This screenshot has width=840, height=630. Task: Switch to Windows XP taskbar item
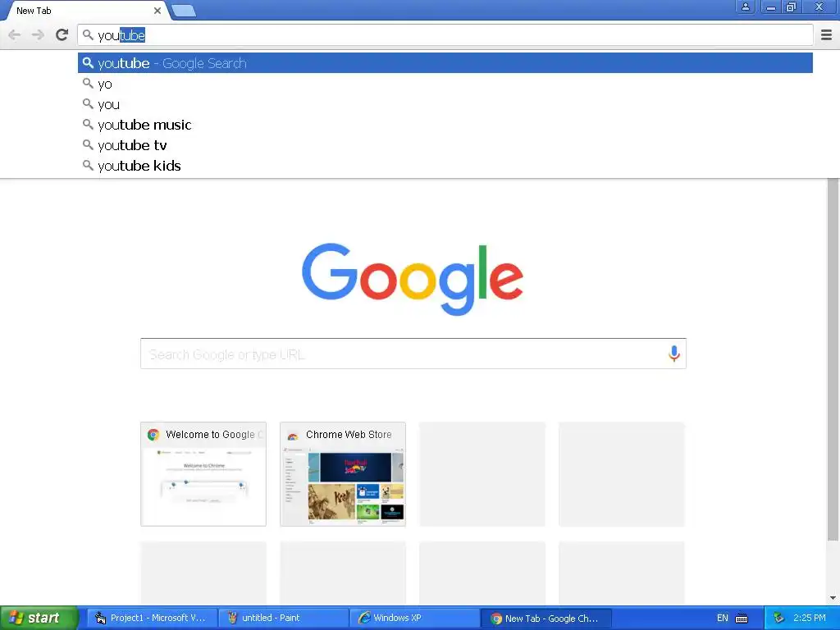point(415,619)
